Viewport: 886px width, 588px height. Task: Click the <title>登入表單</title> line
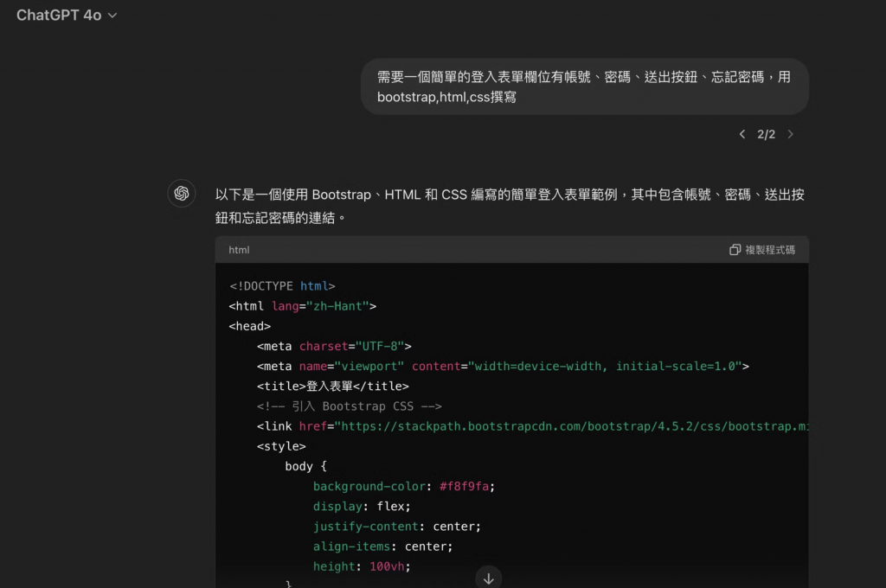333,387
